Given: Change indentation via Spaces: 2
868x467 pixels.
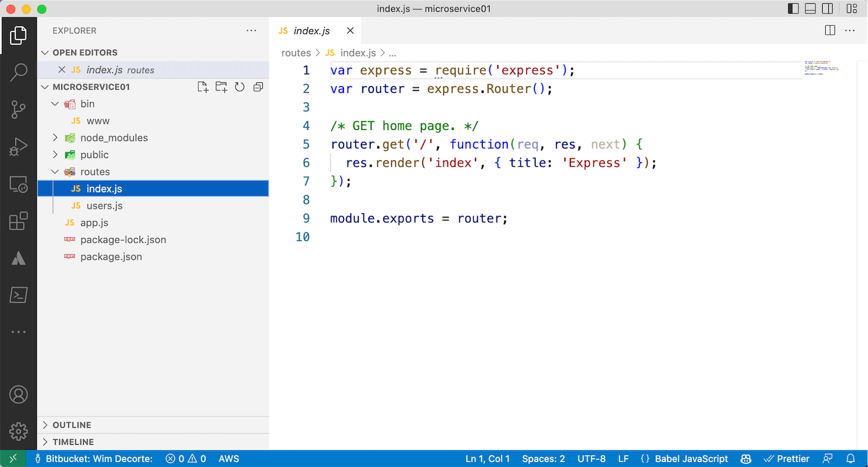Looking at the screenshot, I should pos(544,459).
